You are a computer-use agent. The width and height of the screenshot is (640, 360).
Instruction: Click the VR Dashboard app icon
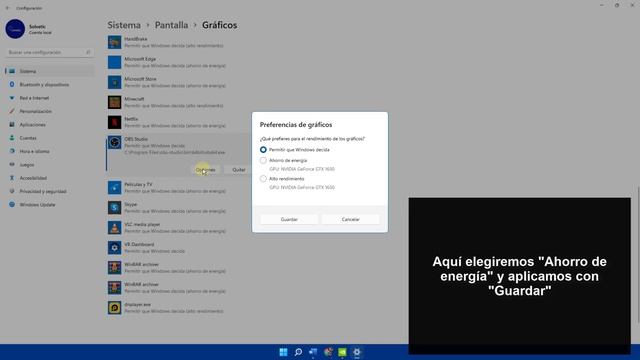[114, 247]
